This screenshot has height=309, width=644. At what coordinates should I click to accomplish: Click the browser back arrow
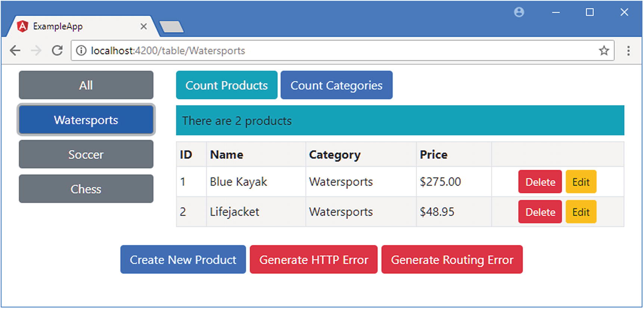click(x=15, y=50)
